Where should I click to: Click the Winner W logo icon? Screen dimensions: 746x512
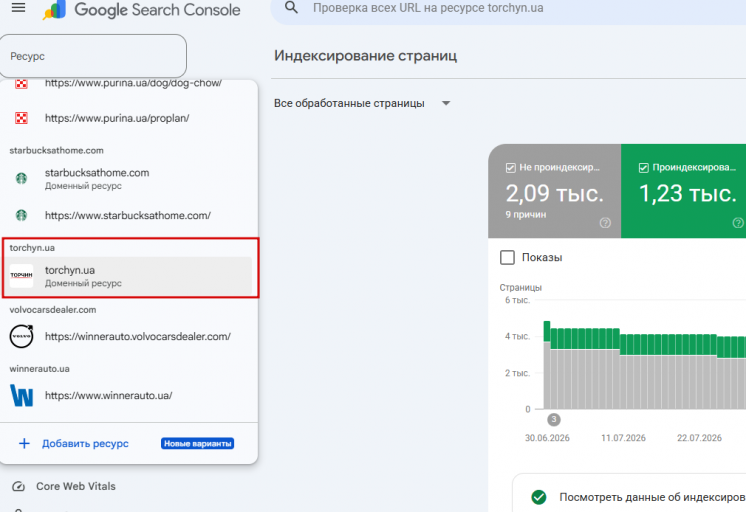[x=21, y=395]
